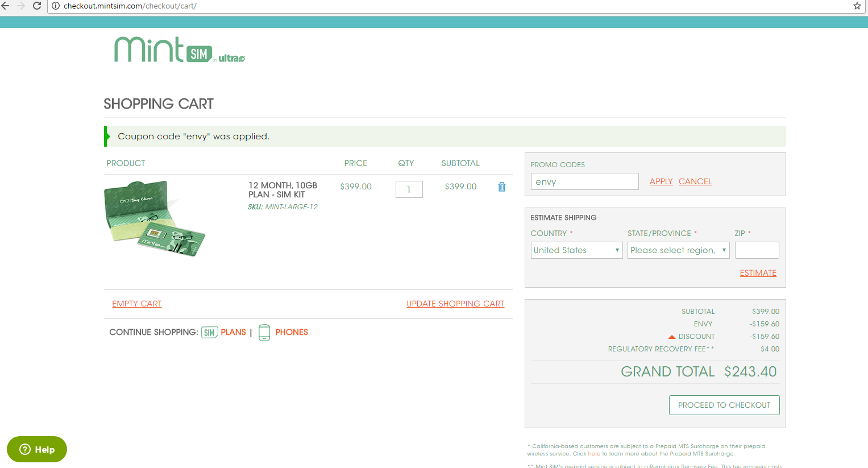The image size is (868, 468).
Task: Click the Grand Total $243.40 amount
Action: 750,371
